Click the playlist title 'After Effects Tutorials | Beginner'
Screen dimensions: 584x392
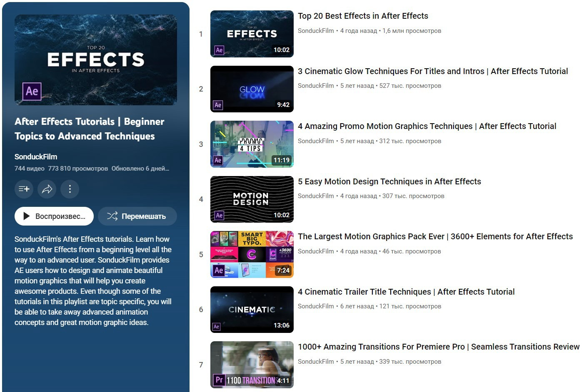[x=90, y=129]
